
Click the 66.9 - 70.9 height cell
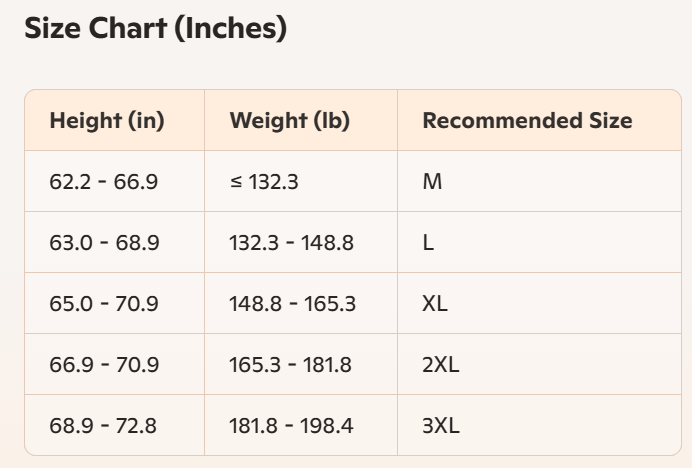pos(104,365)
